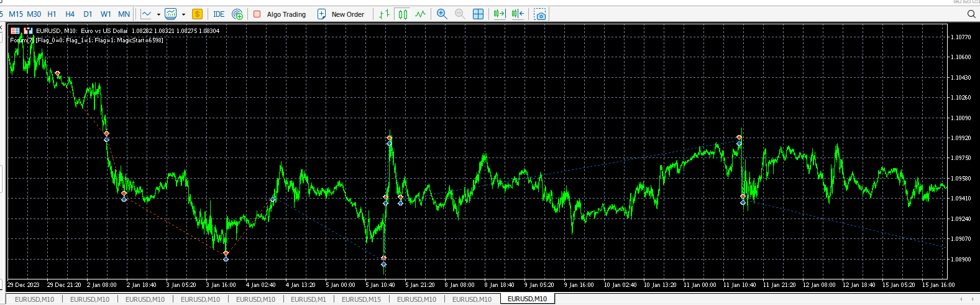
Task: Open search with the magnifier icon
Action: pyautogui.click(x=971, y=14)
